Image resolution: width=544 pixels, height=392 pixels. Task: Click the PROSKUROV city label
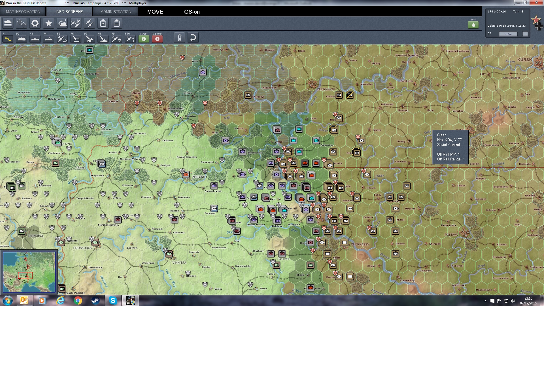coord(83,248)
